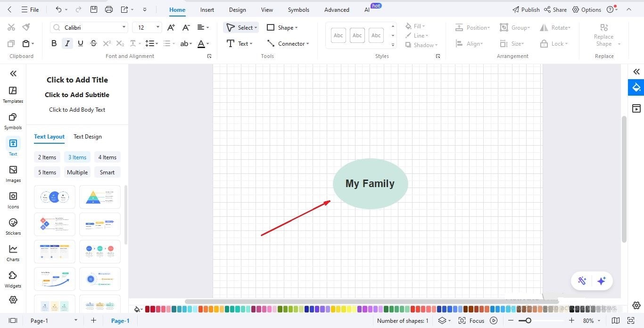Click the Publish button
Screen dimensions: 644x328
[526, 9]
